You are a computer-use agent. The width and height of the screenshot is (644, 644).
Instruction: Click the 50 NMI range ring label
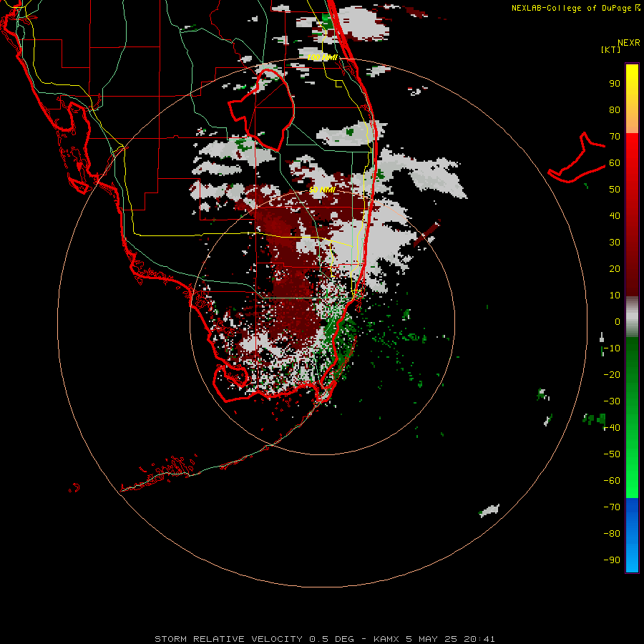click(x=323, y=190)
